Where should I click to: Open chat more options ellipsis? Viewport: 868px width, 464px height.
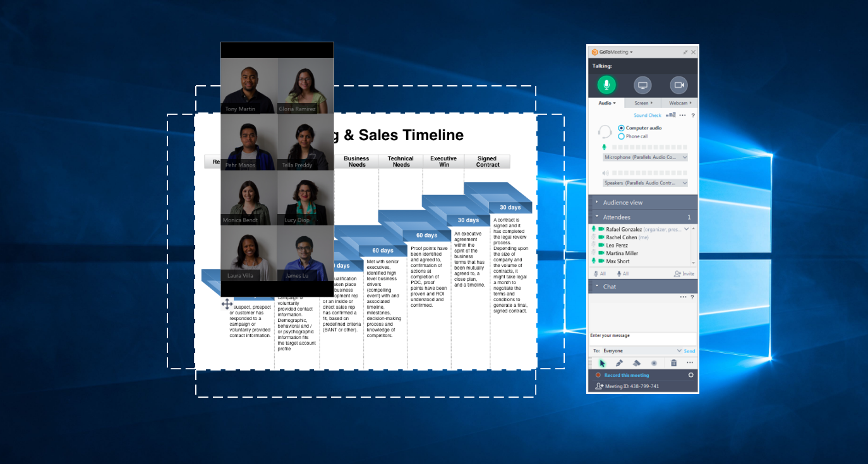click(x=683, y=297)
